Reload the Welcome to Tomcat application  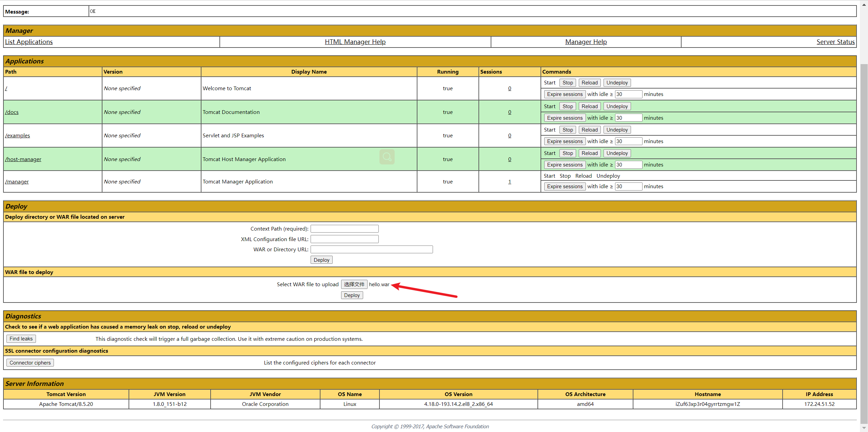click(x=590, y=83)
